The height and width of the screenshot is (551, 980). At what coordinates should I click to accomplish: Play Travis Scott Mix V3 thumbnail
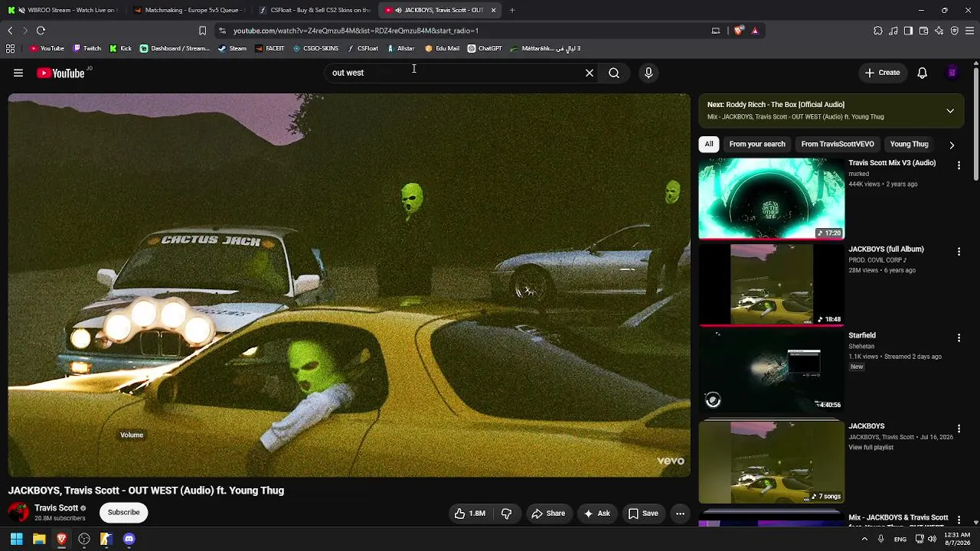772,199
